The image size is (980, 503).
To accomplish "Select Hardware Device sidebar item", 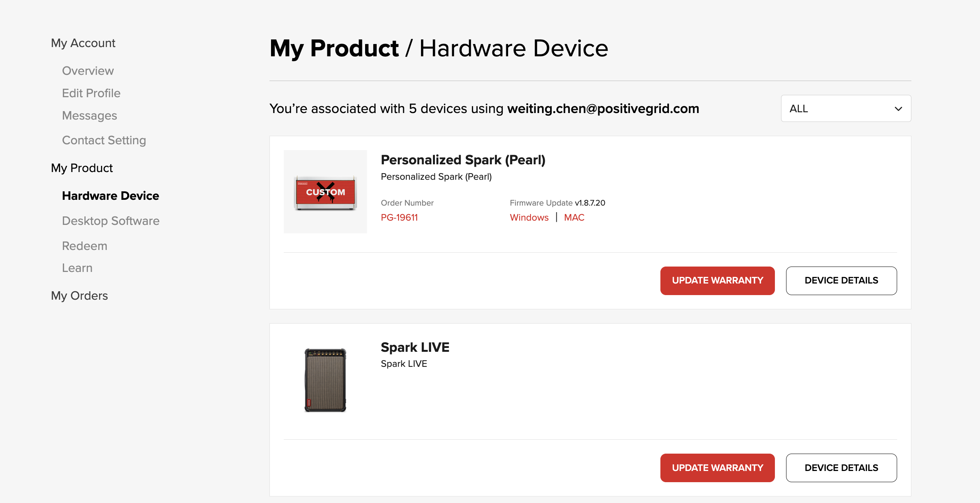I will (111, 196).
